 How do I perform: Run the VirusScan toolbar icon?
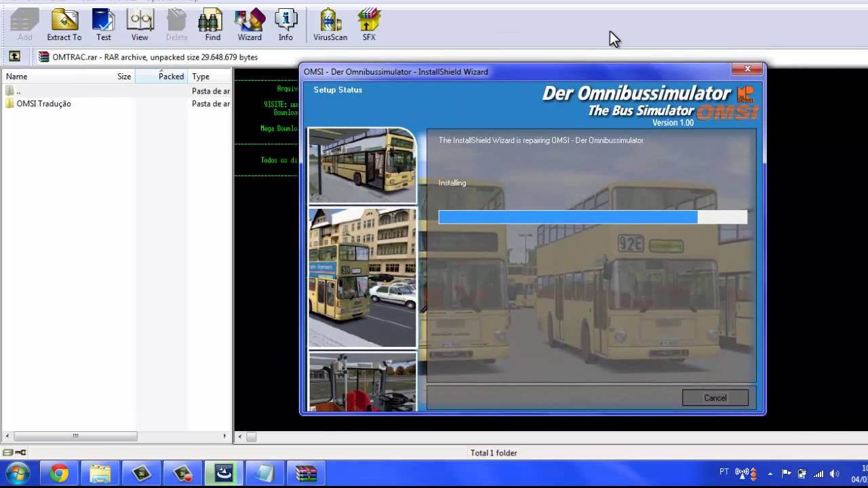coord(330,25)
